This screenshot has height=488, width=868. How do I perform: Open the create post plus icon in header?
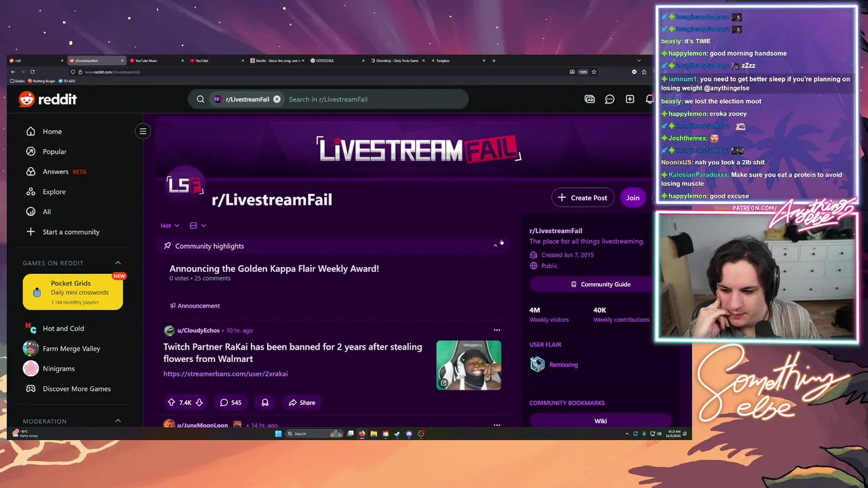coord(630,99)
